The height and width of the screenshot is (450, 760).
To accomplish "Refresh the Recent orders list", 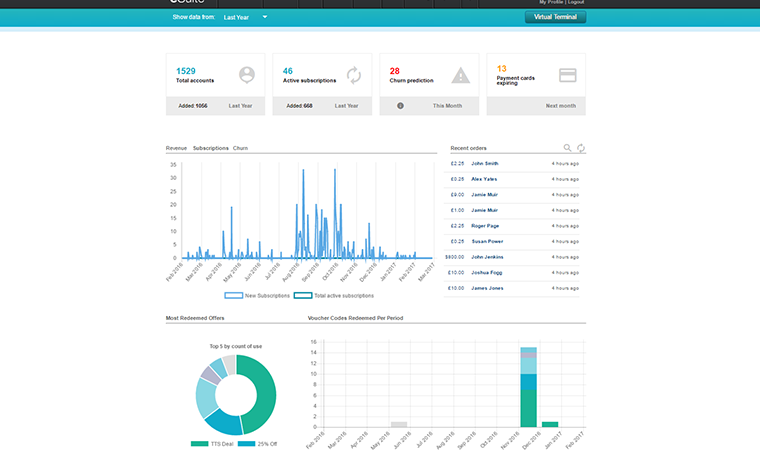I will pyautogui.click(x=580, y=148).
